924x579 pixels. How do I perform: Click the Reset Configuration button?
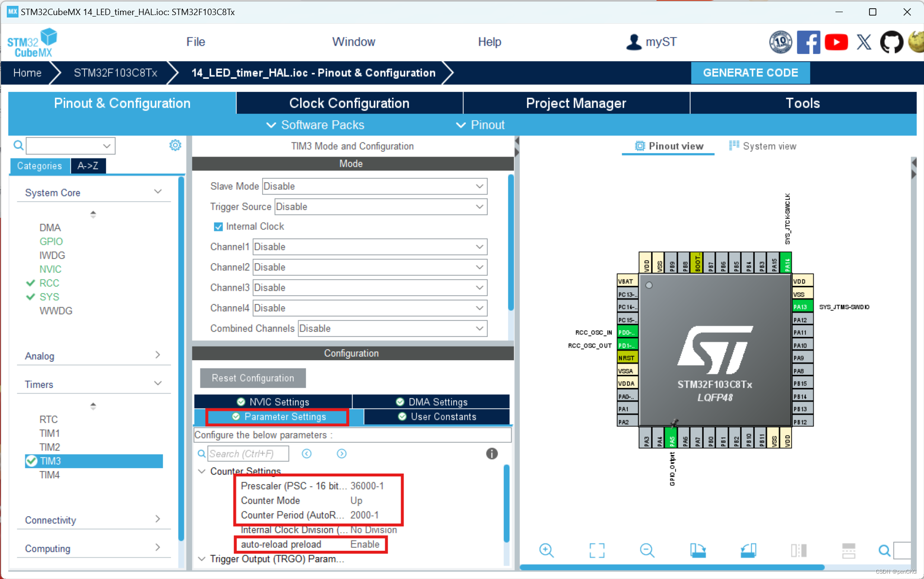(x=252, y=378)
